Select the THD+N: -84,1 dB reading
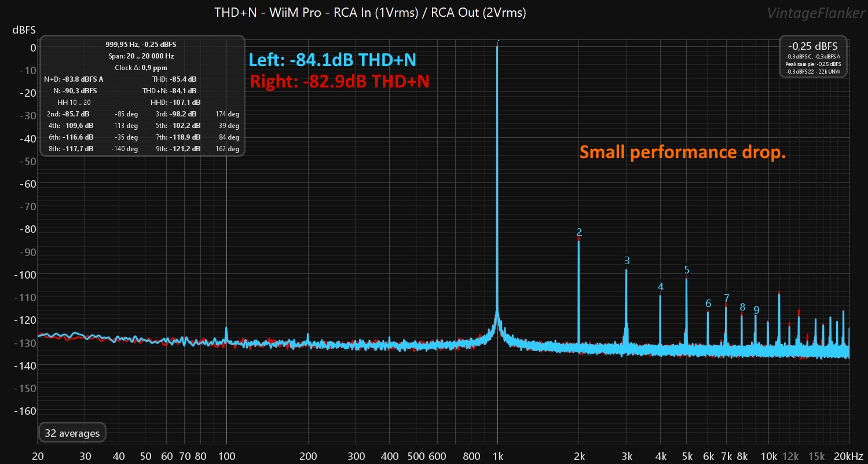 (170, 90)
